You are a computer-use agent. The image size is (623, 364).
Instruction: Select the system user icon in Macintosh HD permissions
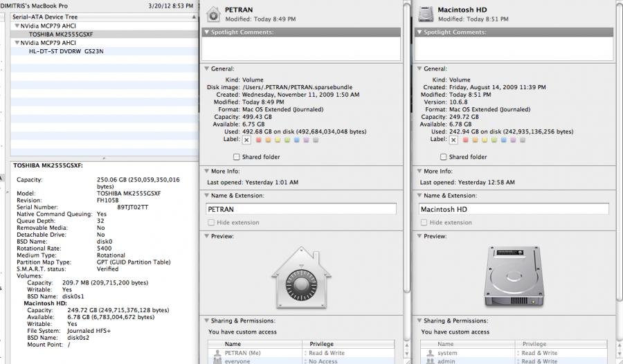(431, 353)
